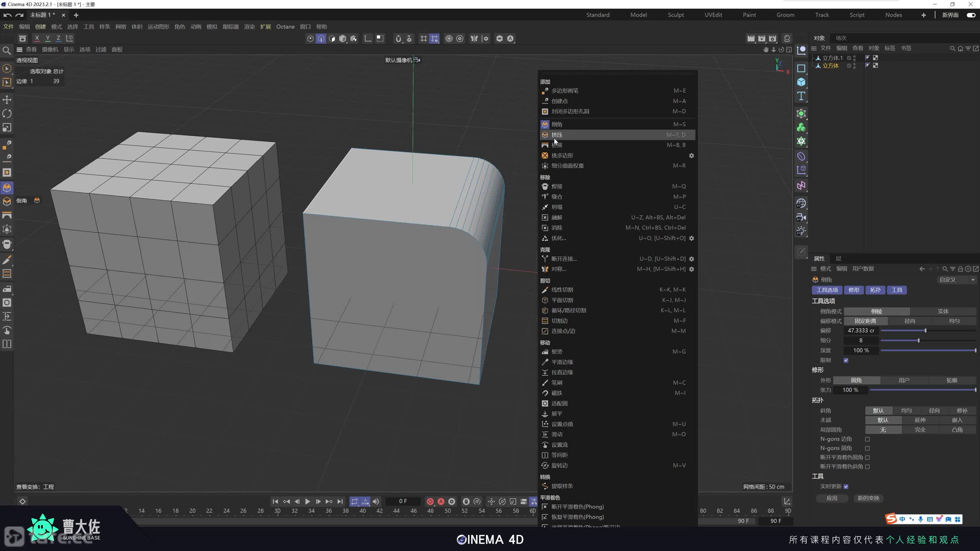Click the 应用 (Apply) button
The image size is (980, 551).
tap(832, 498)
